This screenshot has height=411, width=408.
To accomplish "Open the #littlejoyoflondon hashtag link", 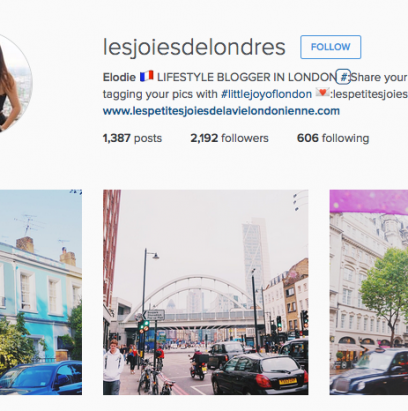I will (266, 94).
